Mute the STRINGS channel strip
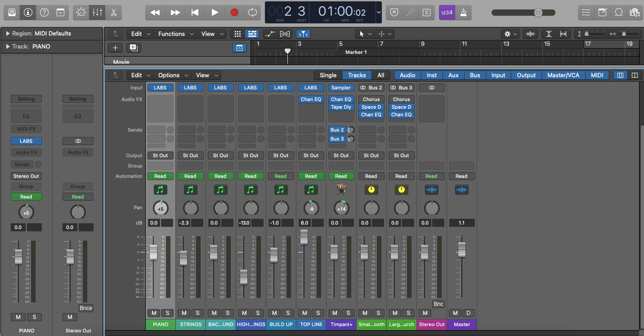Screen dimensions: 644x336 (x=184, y=313)
